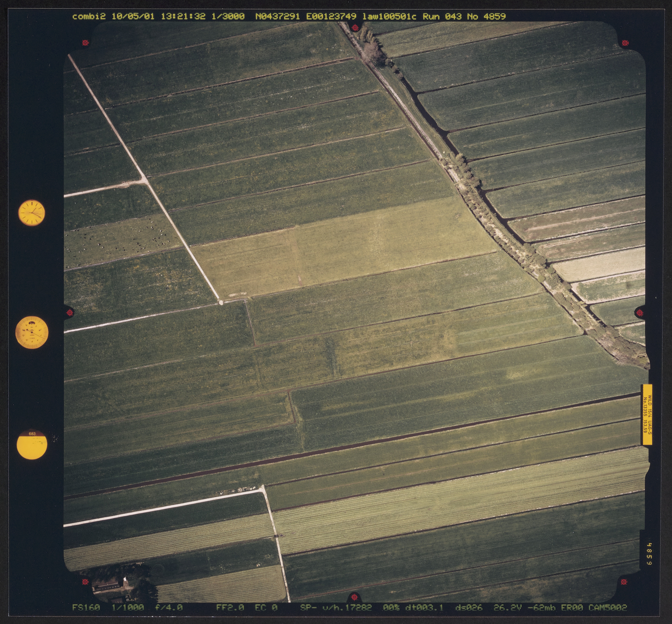This screenshot has width=672, height=624.
Task: Click the 'CAM5002' text in the footer
Action: [x=608, y=608]
